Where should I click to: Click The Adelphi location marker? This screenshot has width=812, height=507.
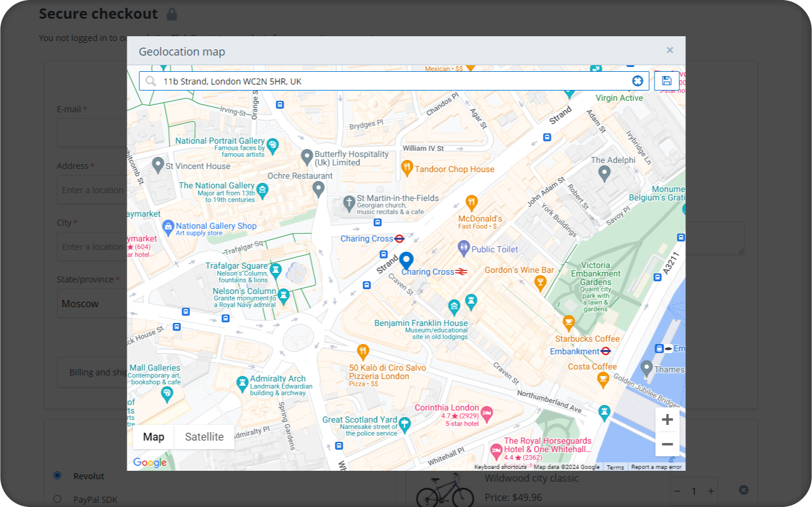[604, 174]
